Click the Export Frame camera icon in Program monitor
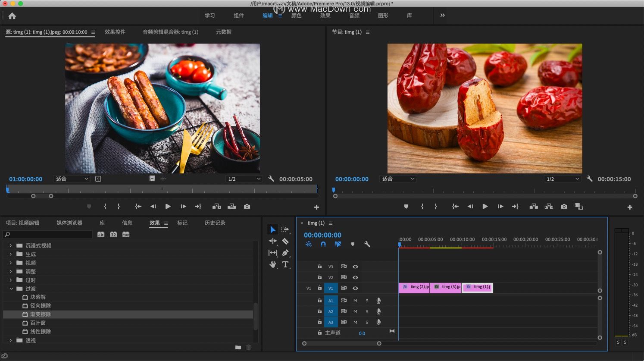 564,207
